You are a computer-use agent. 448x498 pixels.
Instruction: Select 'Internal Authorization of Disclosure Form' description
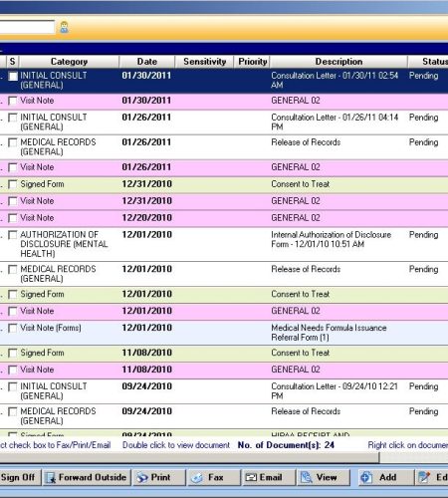(x=332, y=240)
